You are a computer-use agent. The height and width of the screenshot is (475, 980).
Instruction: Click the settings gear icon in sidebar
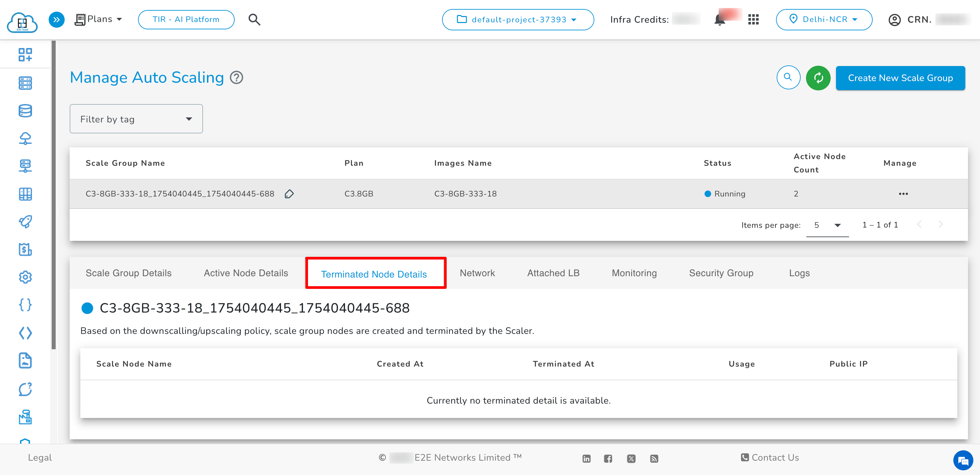tap(25, 277)
